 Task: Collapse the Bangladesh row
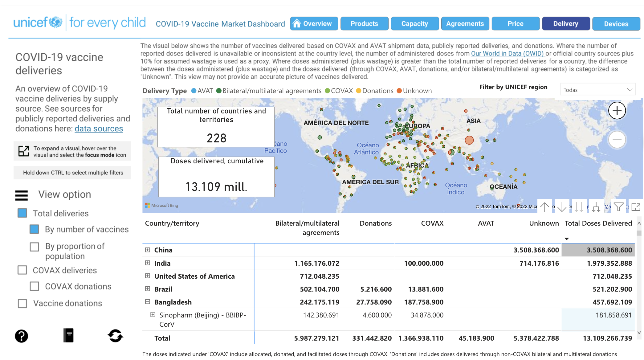click(x=148, y=302)
